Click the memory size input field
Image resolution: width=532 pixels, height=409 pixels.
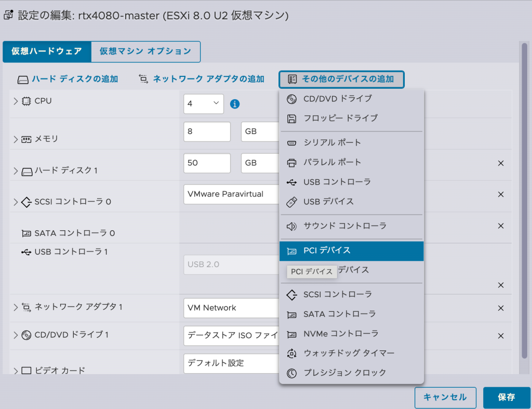tap(207, 132)
